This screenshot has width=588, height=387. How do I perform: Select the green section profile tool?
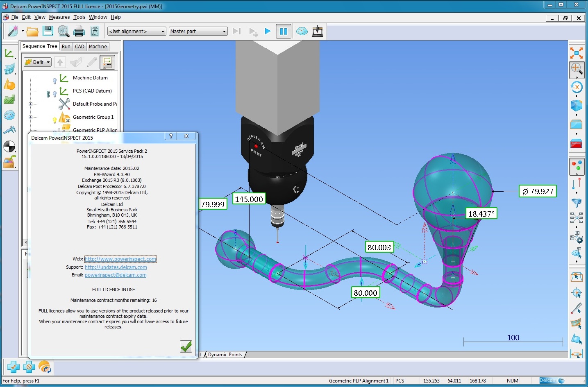(9, 100)
